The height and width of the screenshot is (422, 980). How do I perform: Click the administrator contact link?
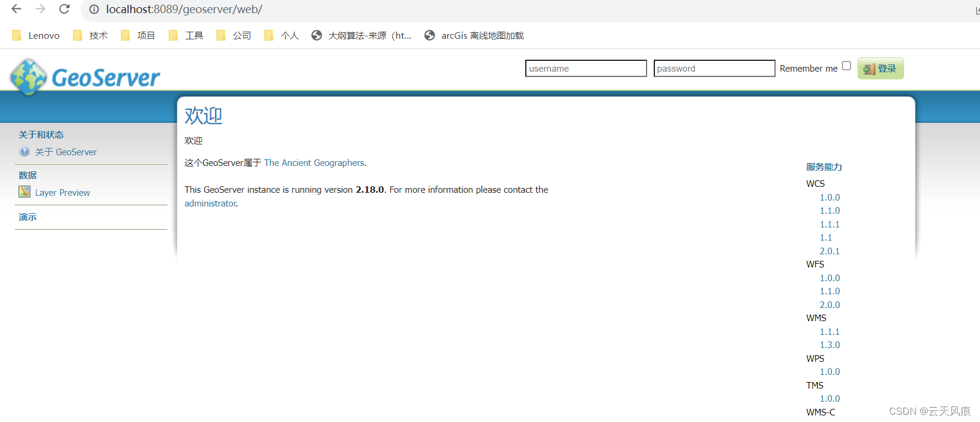210,204
